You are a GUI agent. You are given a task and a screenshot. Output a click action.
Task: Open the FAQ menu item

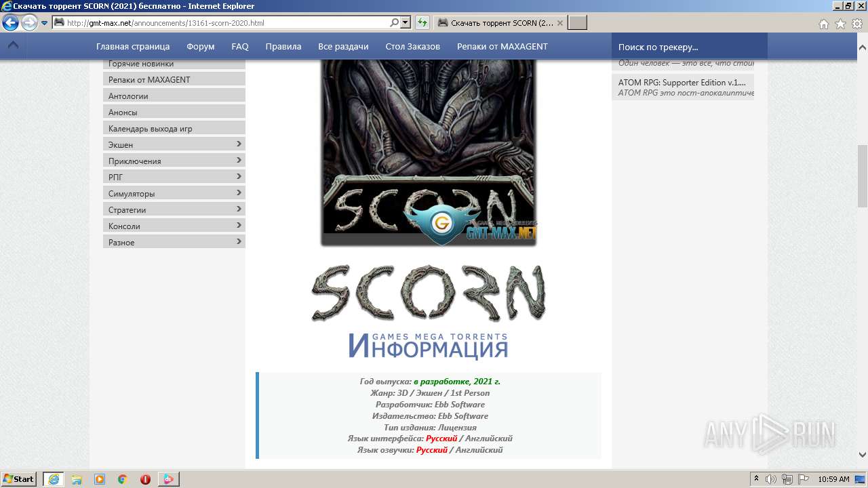click(x=240, y=47)
